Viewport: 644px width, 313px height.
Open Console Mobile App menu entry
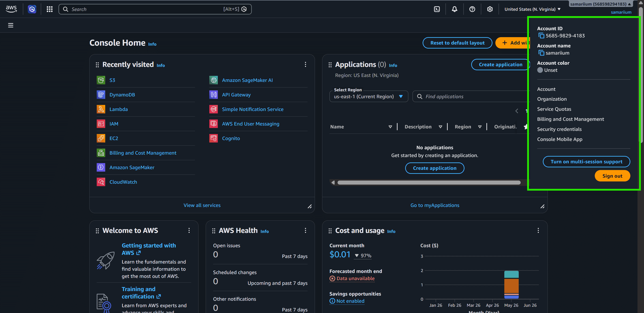point(560,139)
